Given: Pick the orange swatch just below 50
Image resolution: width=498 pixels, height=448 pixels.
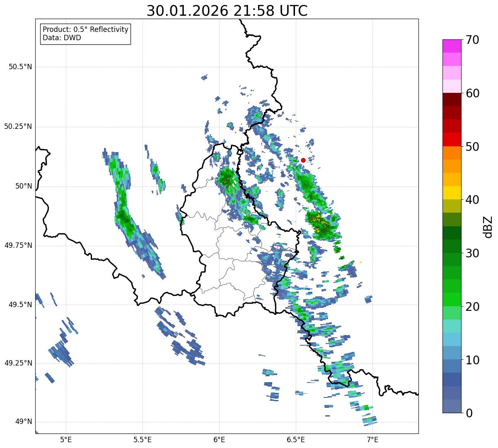Looking at the screenshot, I should click(452, 153).
